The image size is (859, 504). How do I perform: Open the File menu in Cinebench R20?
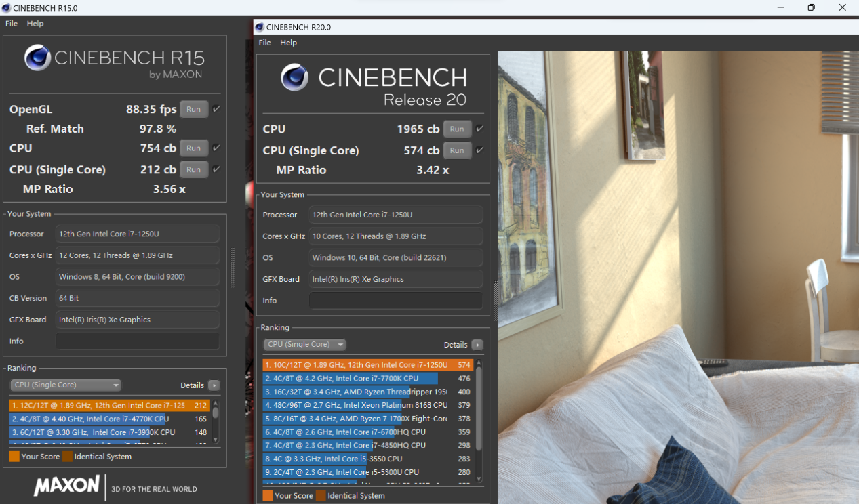point(264,43)
